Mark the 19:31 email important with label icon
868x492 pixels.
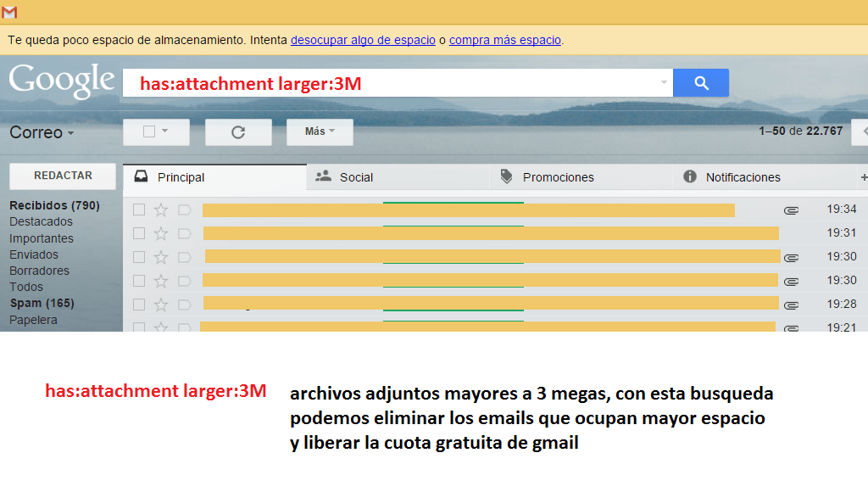tap(184, 233)
